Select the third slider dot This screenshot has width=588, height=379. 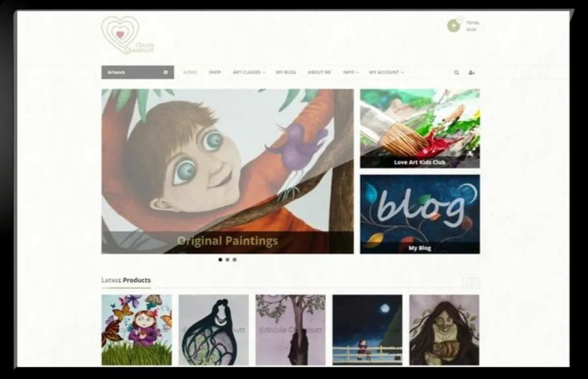click(x=235, y=259)
